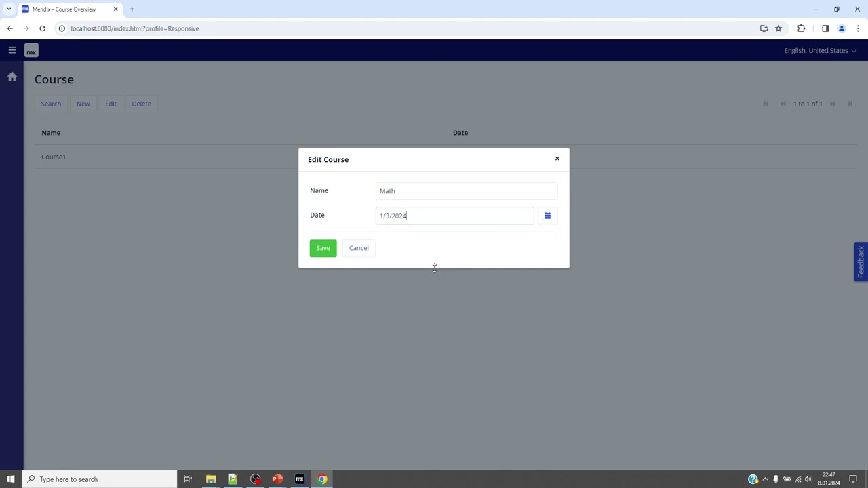Close the Edit Course dialog

pos(557,159)
